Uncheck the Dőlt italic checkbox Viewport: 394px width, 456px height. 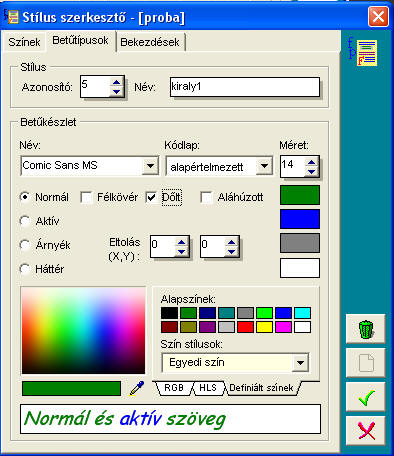[x=151, y=197]
